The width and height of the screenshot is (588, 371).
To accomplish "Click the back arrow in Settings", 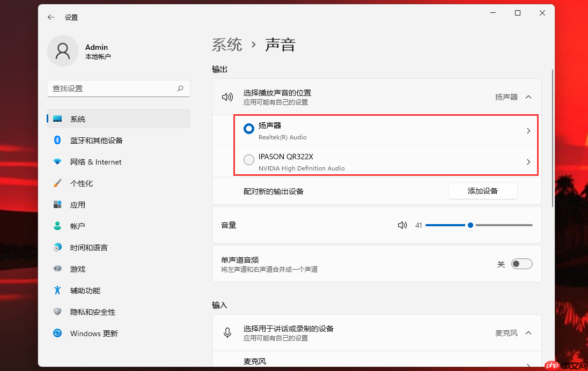I will click(50, 17).
